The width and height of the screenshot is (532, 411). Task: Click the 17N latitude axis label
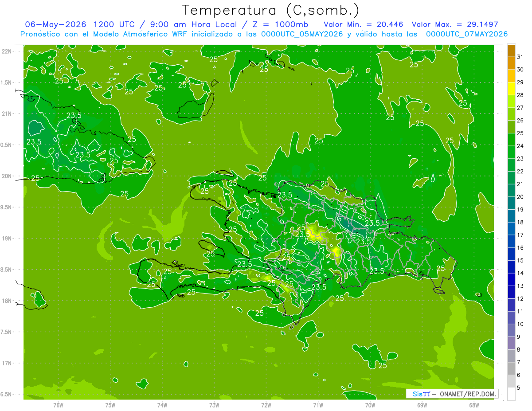pyautogui.click(x=7, y=363)
